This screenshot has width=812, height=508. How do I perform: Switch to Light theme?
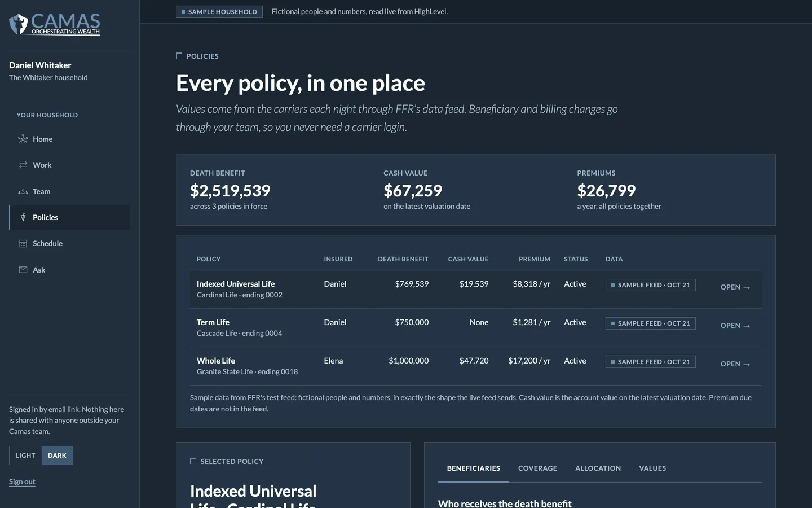[25, 456]
